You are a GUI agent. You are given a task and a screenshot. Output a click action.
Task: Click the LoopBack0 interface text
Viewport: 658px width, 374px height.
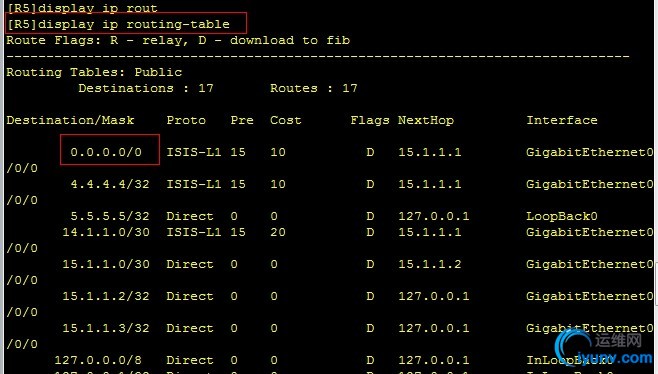[562, 216]
